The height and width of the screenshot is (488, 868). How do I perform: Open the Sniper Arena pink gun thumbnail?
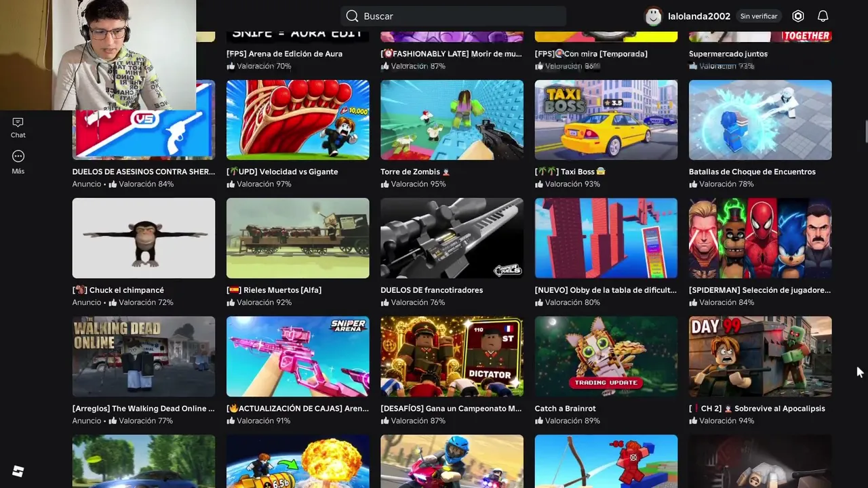coord(298,357)
